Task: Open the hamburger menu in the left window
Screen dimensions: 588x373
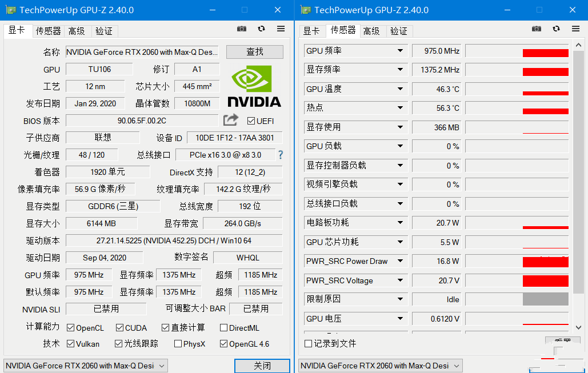Action: click(x=281, y=29)
